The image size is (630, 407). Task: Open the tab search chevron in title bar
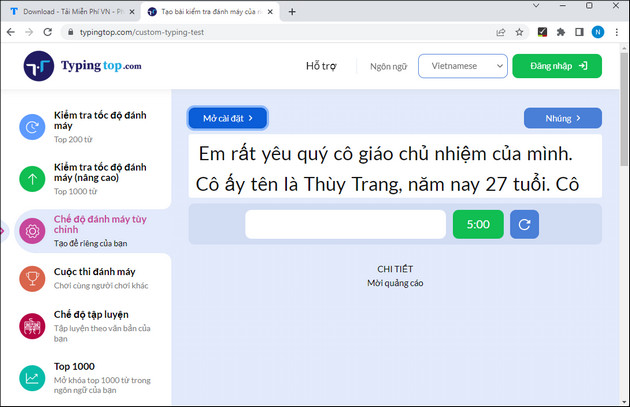tap(536, 6)
